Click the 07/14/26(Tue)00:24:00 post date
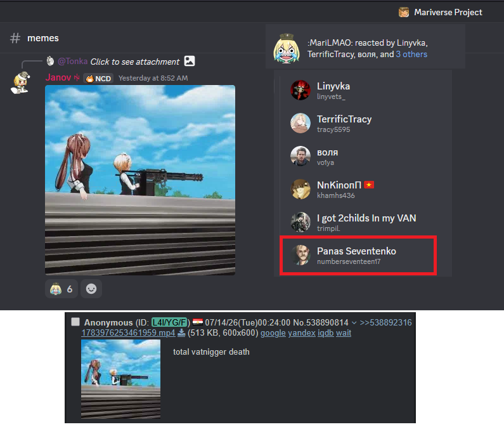The width and height of the screenshot is (504, 441). point(247,322)
